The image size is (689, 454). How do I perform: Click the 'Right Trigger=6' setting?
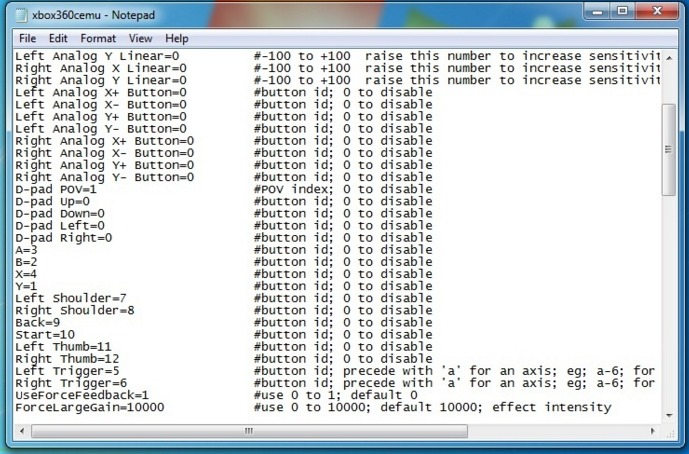[x=71, y=383]
